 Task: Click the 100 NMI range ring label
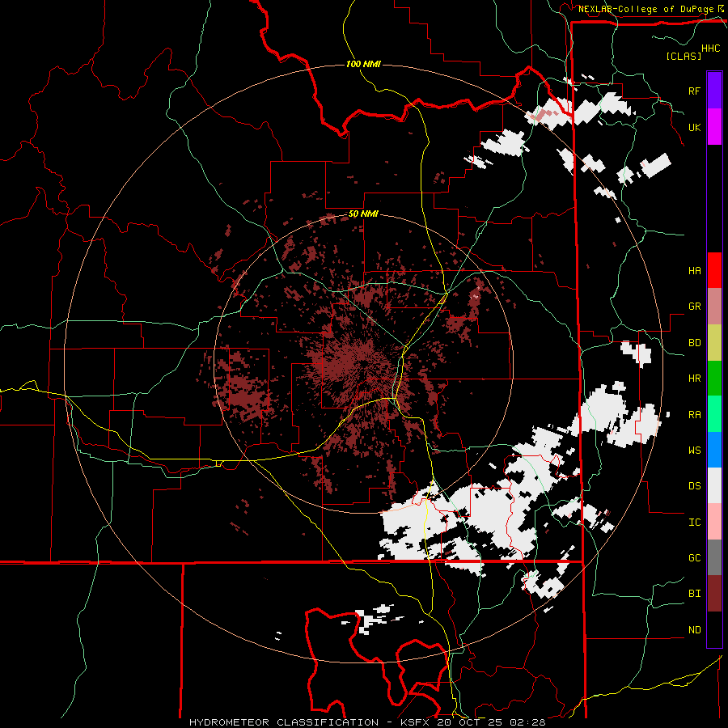click(x=363, y=64)
